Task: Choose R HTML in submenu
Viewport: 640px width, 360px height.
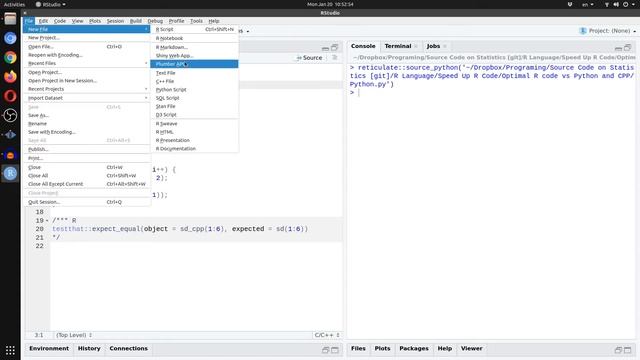Action: click(x=194, y=132)
